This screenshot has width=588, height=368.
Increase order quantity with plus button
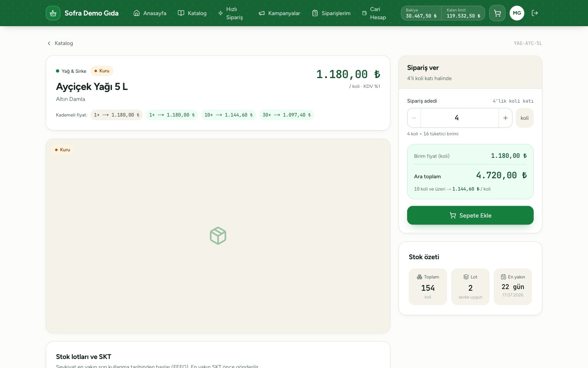[x=505, y=118]
